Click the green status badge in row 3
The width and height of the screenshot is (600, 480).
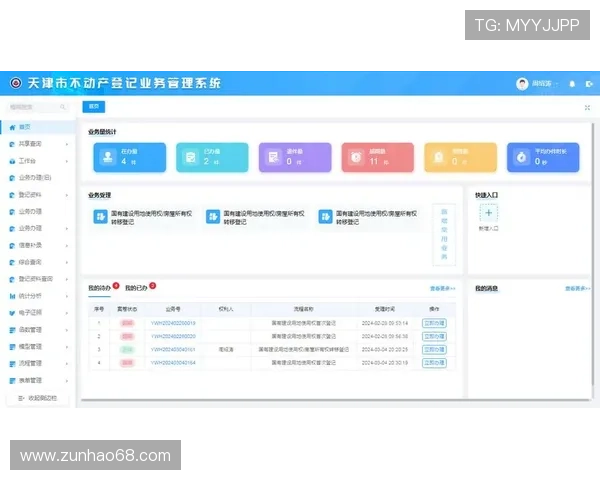(127, 349)
